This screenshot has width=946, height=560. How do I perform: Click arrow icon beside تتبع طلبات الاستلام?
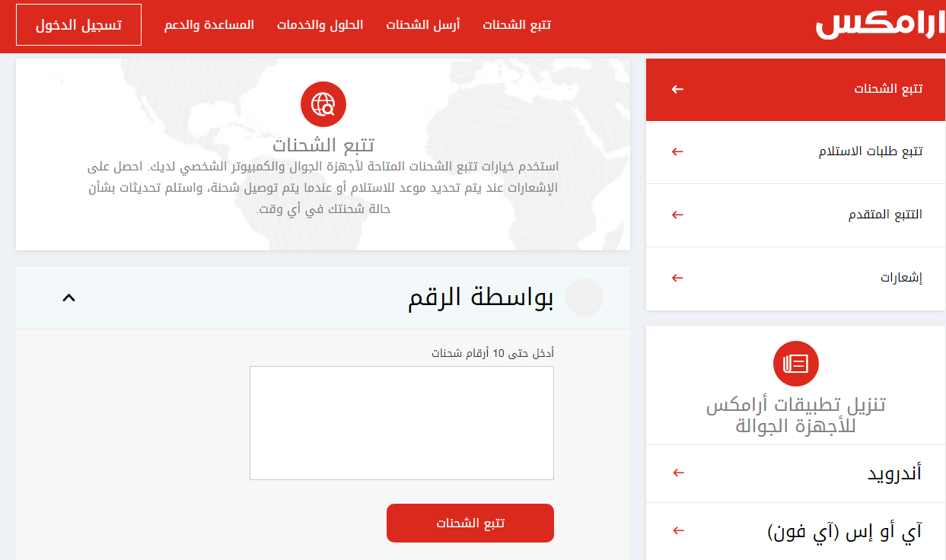(x=677, y=151)
